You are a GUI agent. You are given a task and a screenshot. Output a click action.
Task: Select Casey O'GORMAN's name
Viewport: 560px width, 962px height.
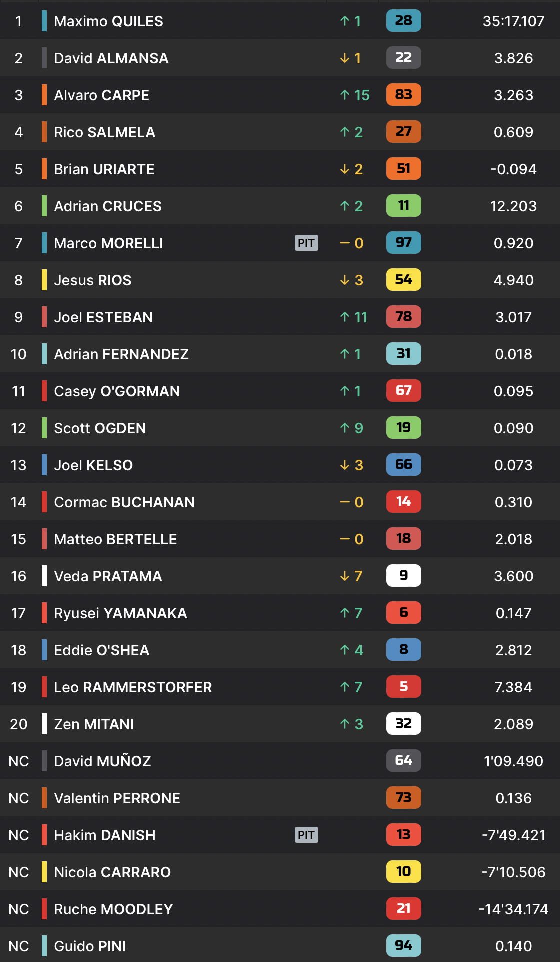[x=117, y=391]
